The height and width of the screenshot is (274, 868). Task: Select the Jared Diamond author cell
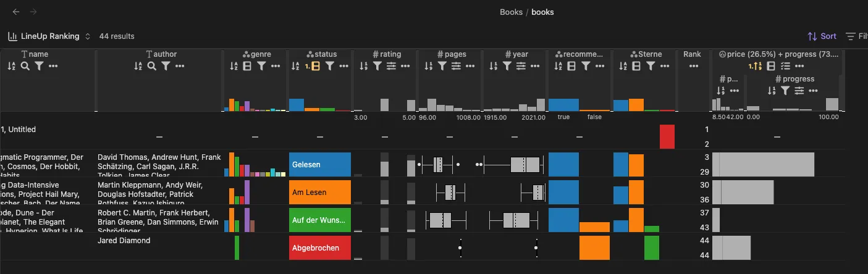pos(124,241)
